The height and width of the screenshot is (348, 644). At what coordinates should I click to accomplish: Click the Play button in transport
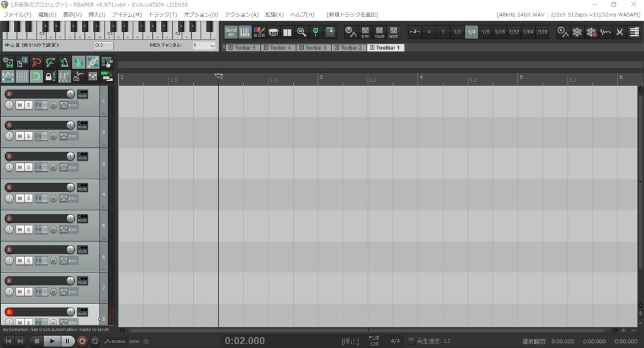(x=52, y=341)
